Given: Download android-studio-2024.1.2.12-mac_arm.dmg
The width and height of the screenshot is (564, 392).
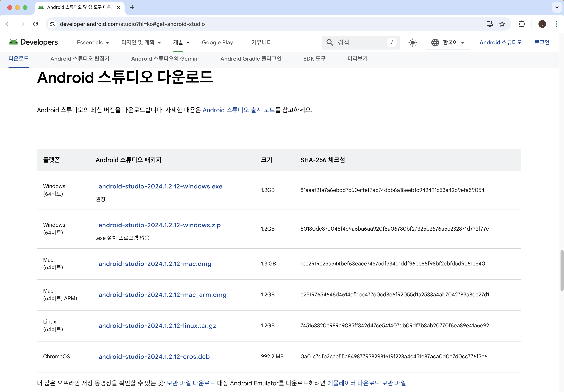Looking at the screenshot, I should [162, 294].
